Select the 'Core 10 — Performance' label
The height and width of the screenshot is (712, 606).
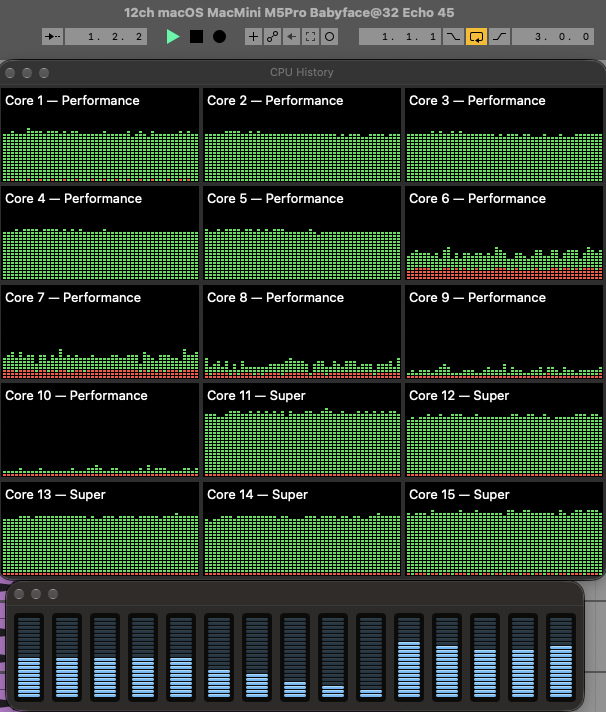point(76,396)
